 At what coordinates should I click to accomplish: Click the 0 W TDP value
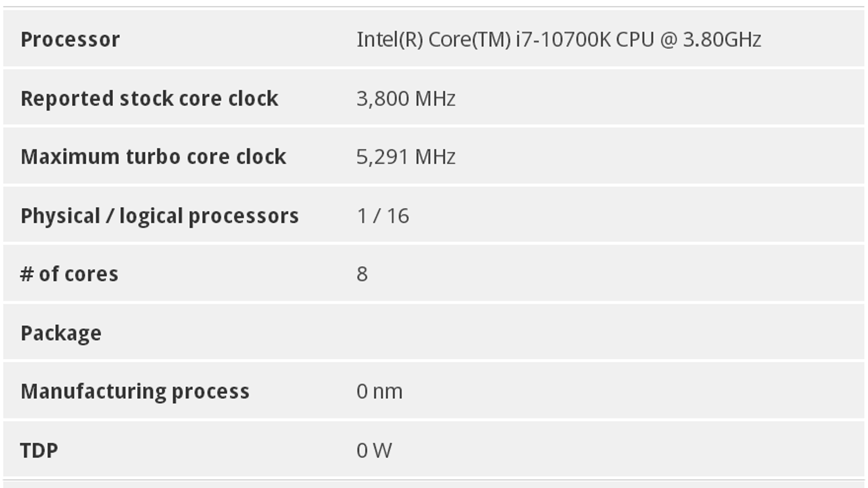pos(374,450)
